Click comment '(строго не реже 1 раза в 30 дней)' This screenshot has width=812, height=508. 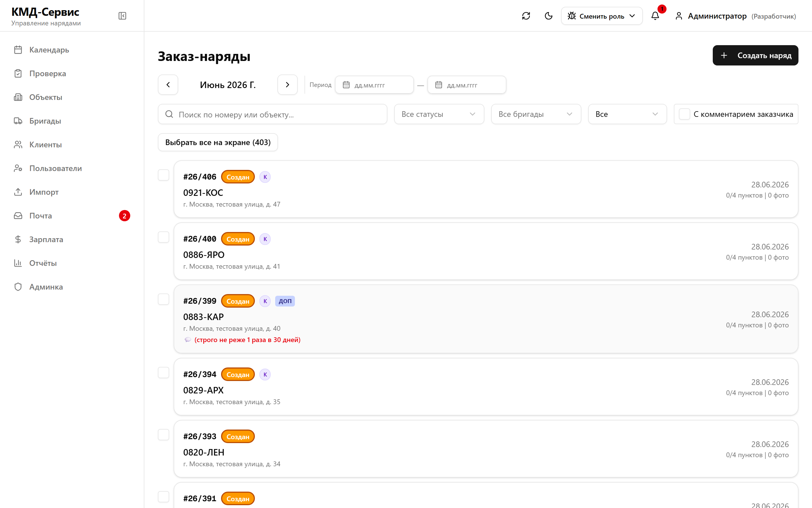click(x=247, y=340)
